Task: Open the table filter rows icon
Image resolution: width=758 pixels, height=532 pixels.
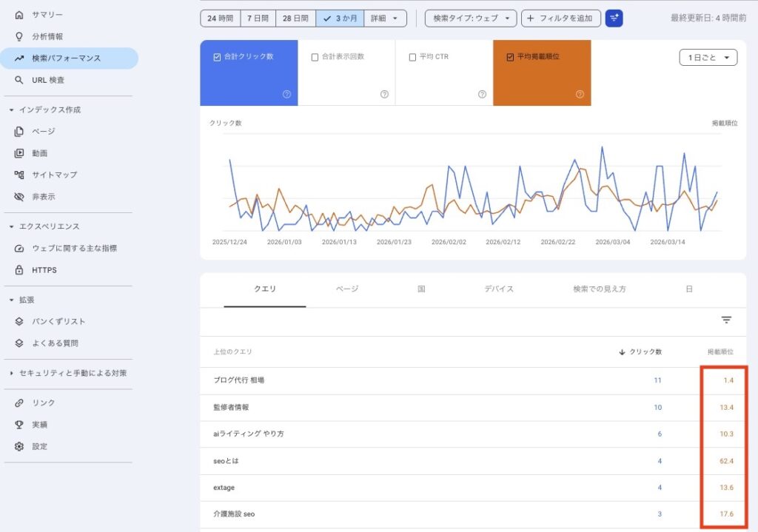Action: [x=726, y=320]
